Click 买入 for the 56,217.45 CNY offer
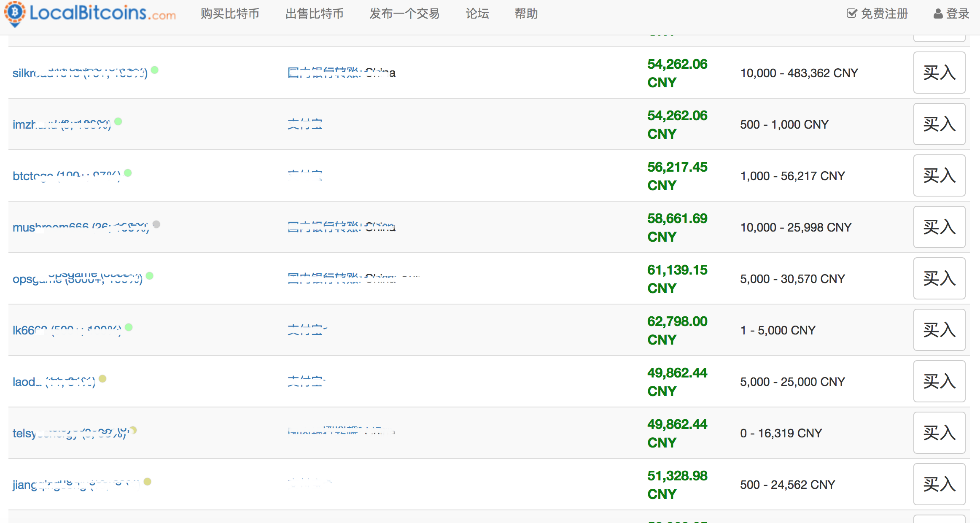The width and height of the screenshot is (980, 523). [x=939, y=175]
